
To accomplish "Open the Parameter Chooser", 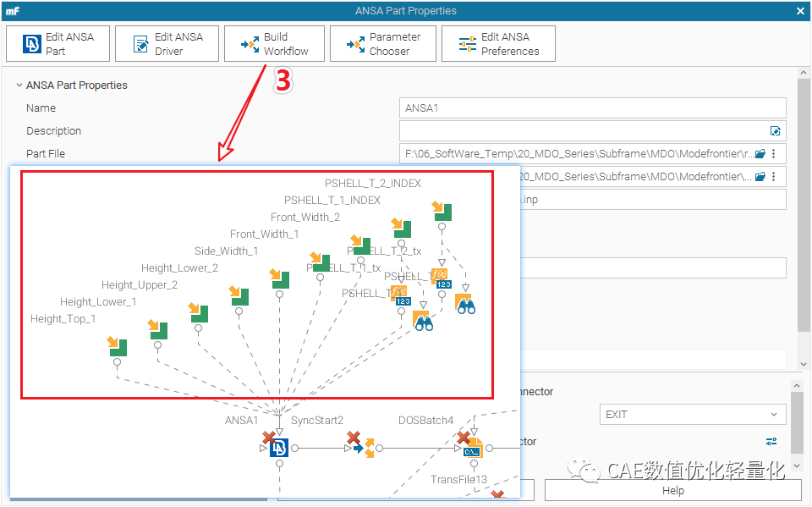I will click(x=382, y=44).
